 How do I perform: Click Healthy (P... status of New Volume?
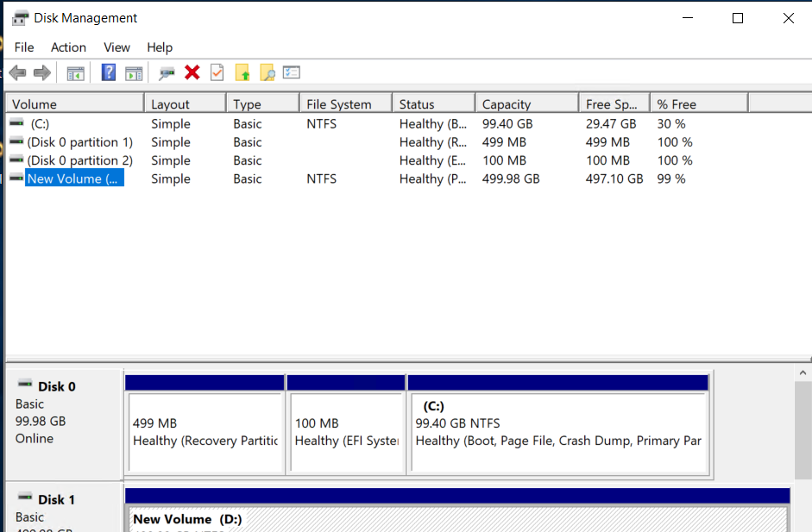pos(433,178)
